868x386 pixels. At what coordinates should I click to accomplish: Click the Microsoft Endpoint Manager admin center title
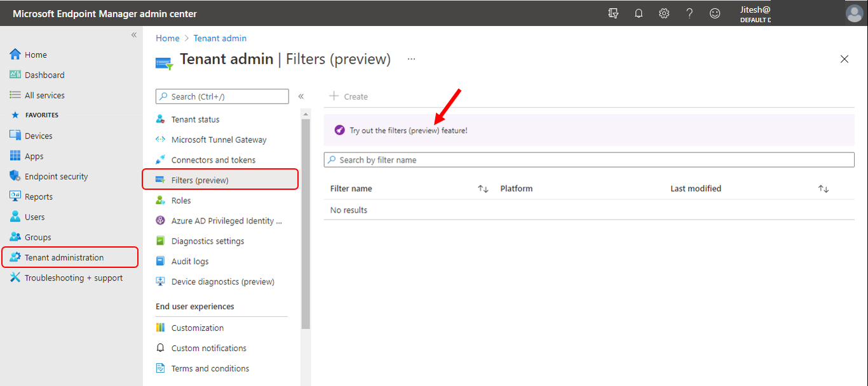click(x=105, y=13)
